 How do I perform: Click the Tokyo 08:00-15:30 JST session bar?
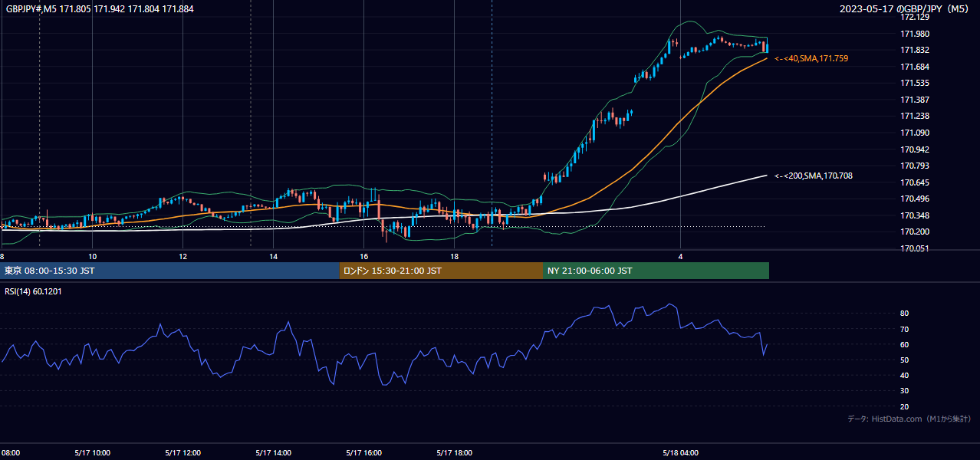coord(170,271)
